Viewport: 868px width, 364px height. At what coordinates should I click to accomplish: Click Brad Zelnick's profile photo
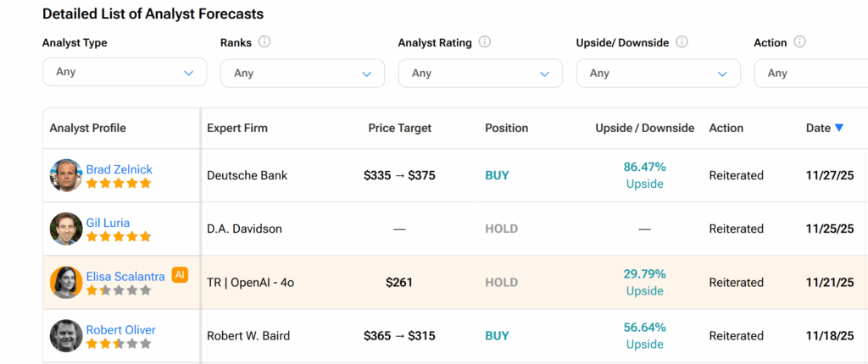click(65, 175)
